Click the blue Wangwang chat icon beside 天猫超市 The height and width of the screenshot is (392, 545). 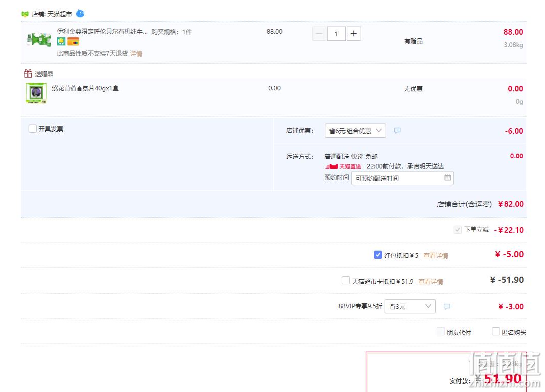pyautogui.click(x=80, y=14)
